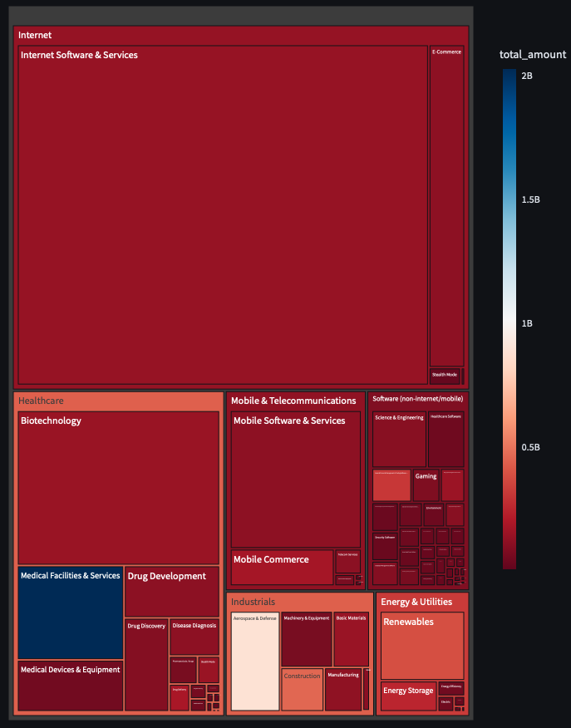571x728 pixels.
Task: Click the 1.5B colorbar tick label
Action: click(x=530, y=199)
